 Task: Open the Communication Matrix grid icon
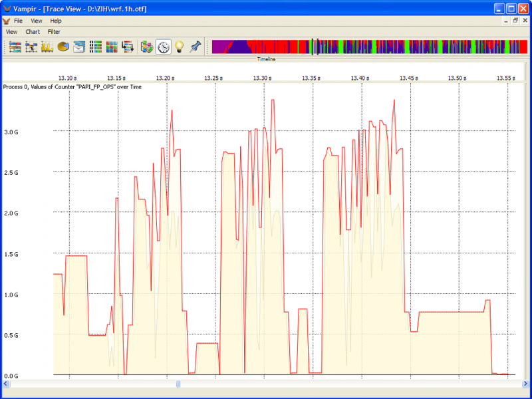[x=112, y=47]
